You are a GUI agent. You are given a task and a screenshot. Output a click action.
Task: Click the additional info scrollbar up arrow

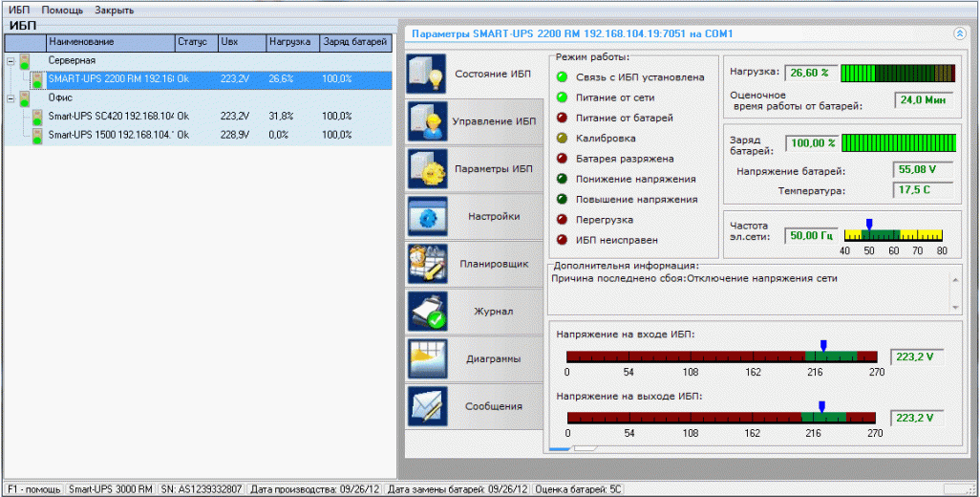[955, 280]
